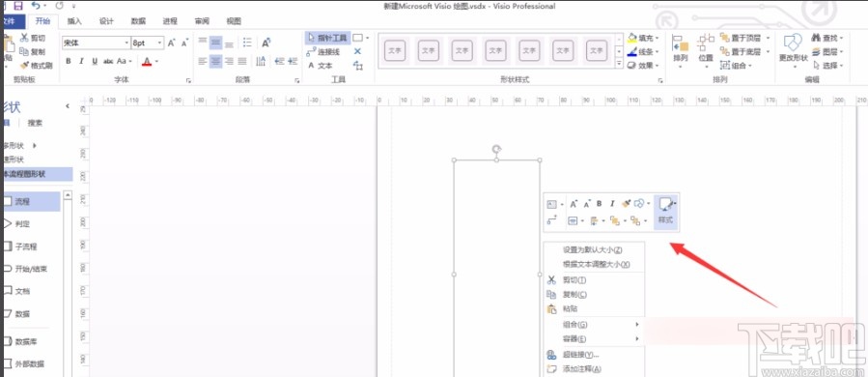Select the Format Painter (格式刷) in the ribbon
This screenshot has height=377, width=868.
(37, 66)
